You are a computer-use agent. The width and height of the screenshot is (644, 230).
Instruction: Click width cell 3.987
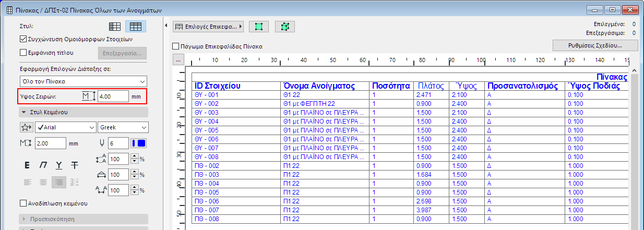[431, 210]
